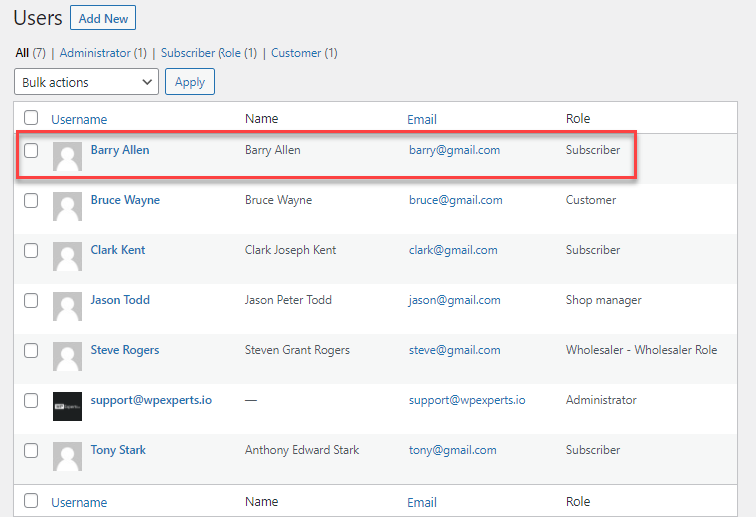Open the Bulk actions dropdown
Image resolution: width=756 pixels, height=517 pixels.
pos(86,82)
